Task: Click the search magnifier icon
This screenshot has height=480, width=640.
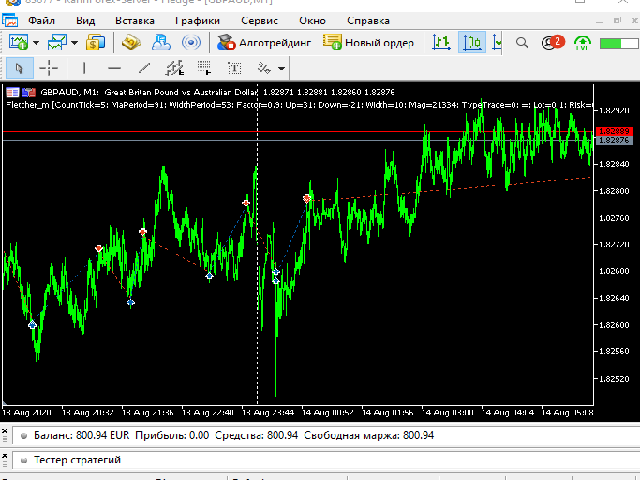Action: [522, 42]
